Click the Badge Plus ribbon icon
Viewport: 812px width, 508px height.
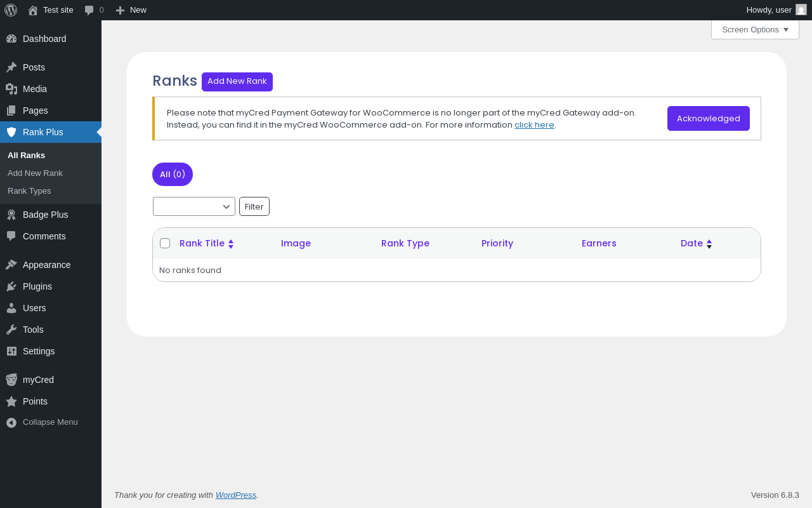(11, 215)
